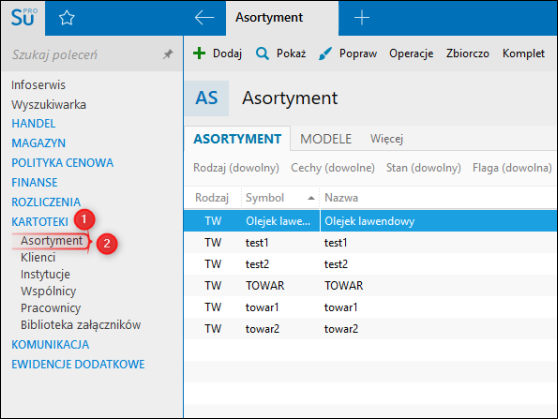Open the Rodzaj (dowolny) filter dropdown
558x419 pixels.
click(x=236, y=168)
